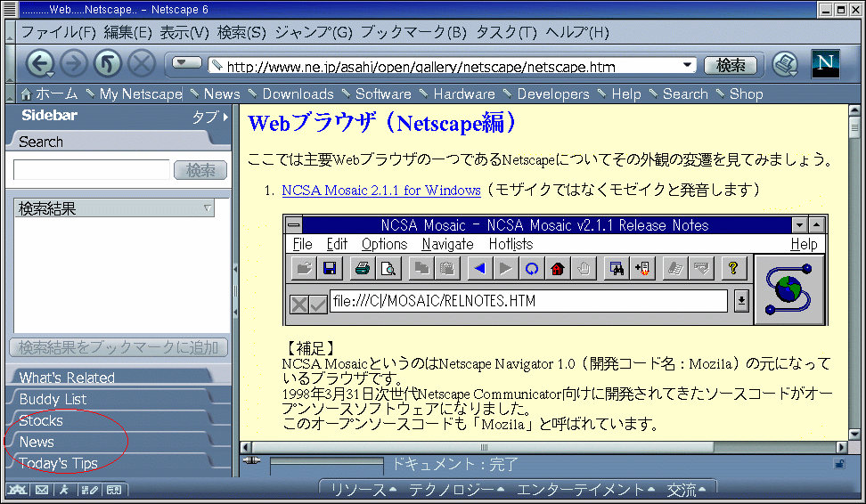The image size is (866, 504).
Task: Open Navigator from the ship-wheel taskbar icon
Action: coord(17,490)
